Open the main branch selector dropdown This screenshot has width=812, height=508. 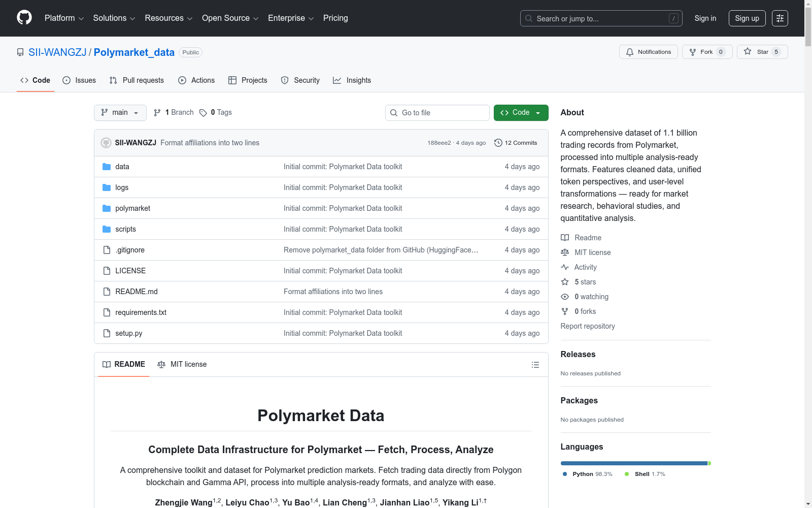click(120, 113)
